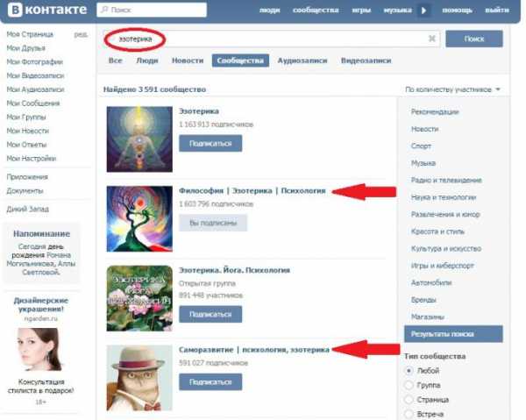Open "помощь" in the top navigation
Viewport: 526px width, 420px height.
point(457,11)
